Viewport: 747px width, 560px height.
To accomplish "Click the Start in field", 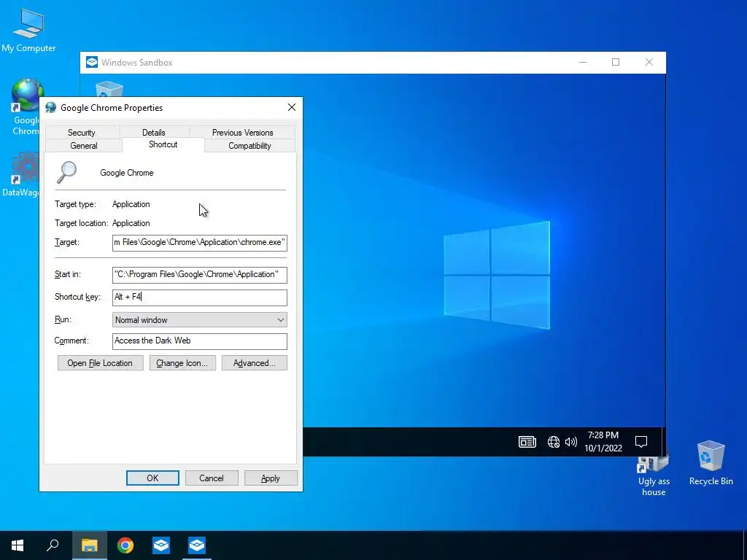I will [x=200, y=274].
